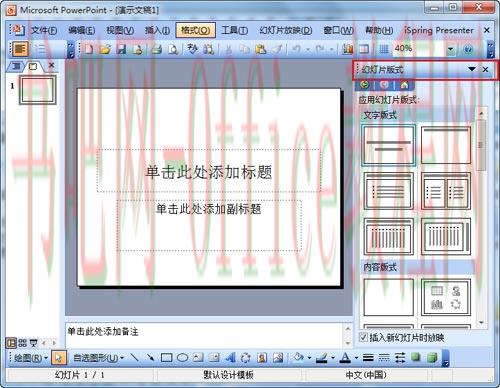Open the 编辑(E) menu
Screen dimensions: 500x388
(82, 31)
